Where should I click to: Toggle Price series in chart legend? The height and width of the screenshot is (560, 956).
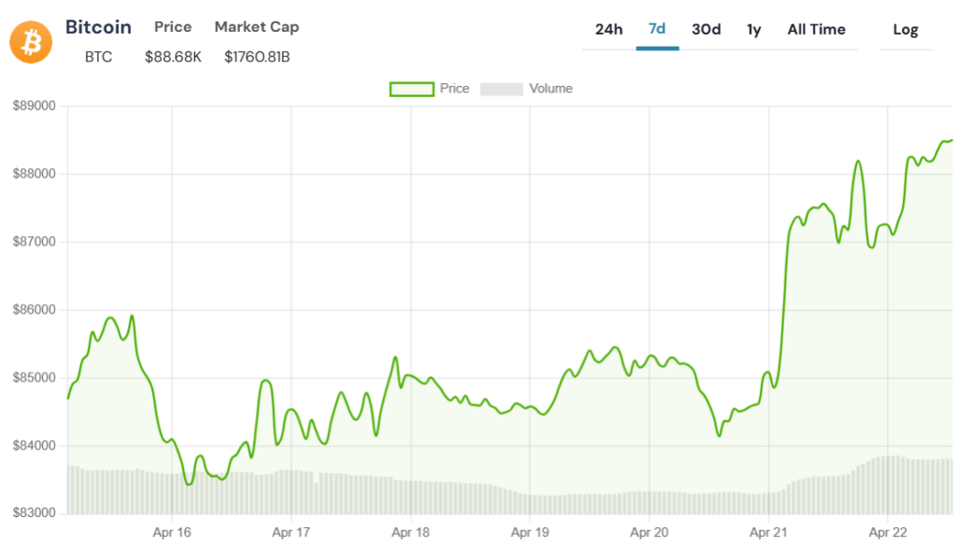click(429, 89)
